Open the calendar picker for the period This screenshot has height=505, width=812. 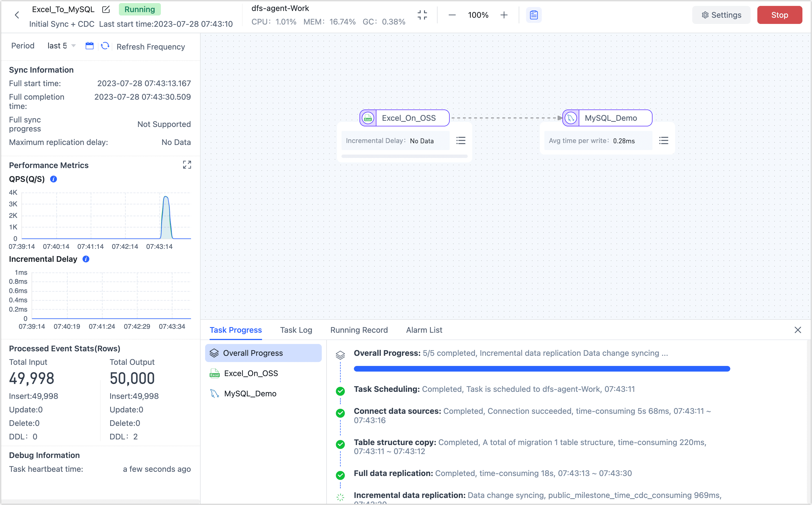[x=89, y=46]
